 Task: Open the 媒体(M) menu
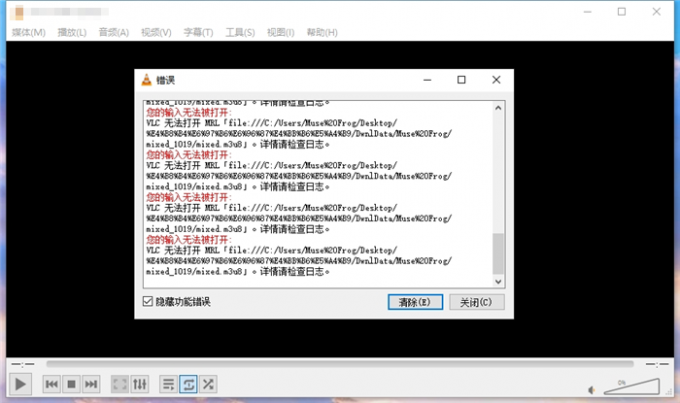[x=29, y=32]
